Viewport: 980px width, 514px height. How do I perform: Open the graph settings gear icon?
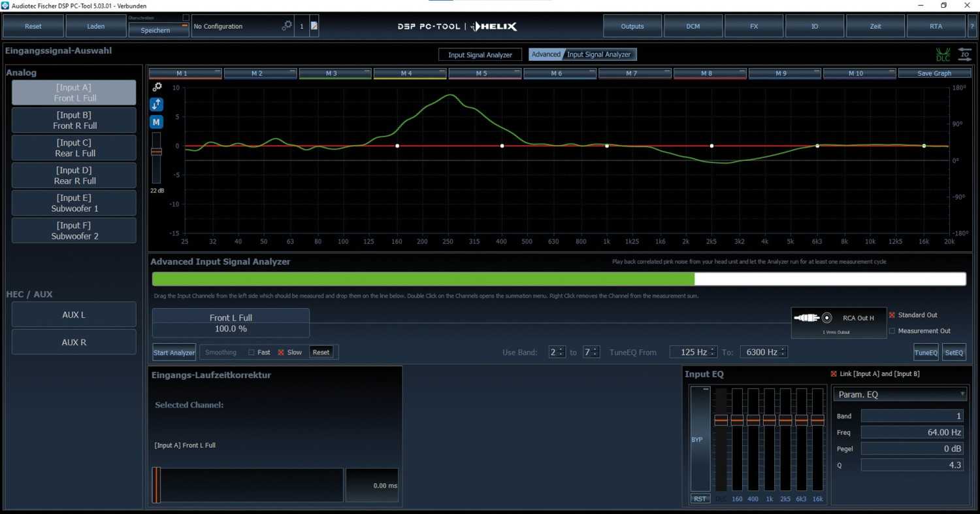coord(157,87)
